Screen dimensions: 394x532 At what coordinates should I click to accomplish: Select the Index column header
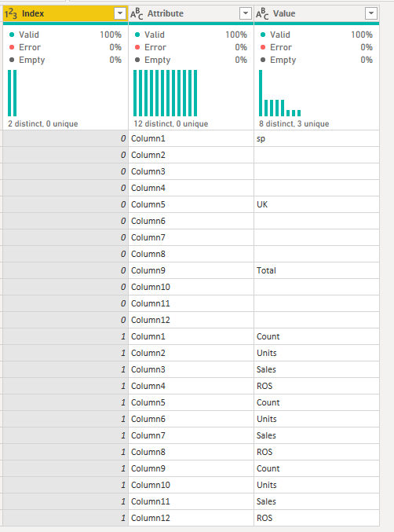coord(65,13)
